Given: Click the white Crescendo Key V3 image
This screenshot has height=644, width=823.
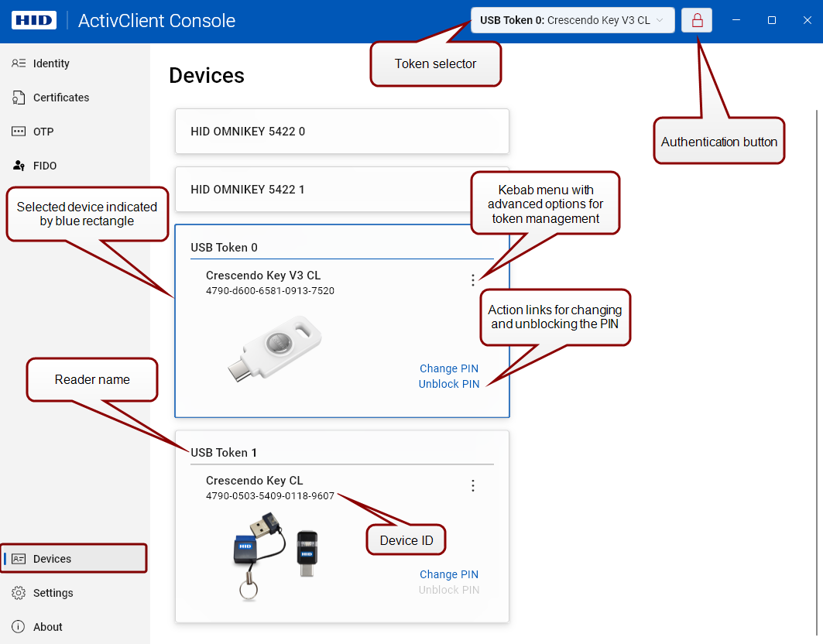Looking at the screenshot, I should 275,348.
